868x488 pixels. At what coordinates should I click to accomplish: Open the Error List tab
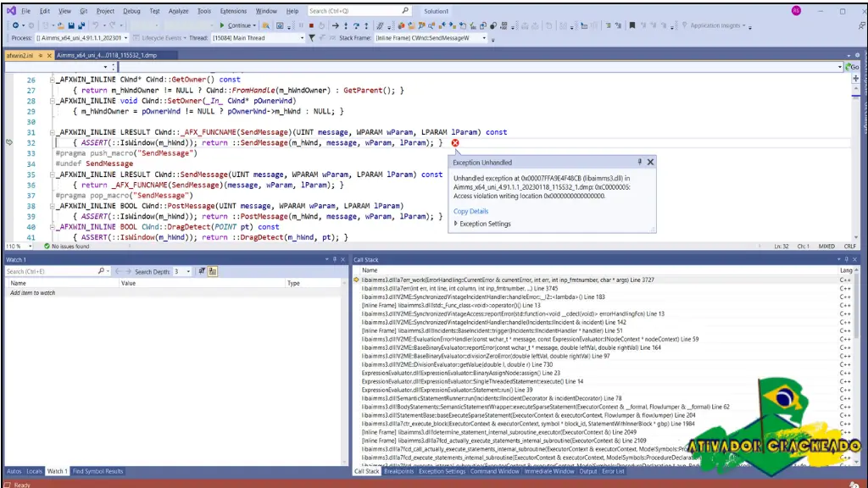pos(613,471)
